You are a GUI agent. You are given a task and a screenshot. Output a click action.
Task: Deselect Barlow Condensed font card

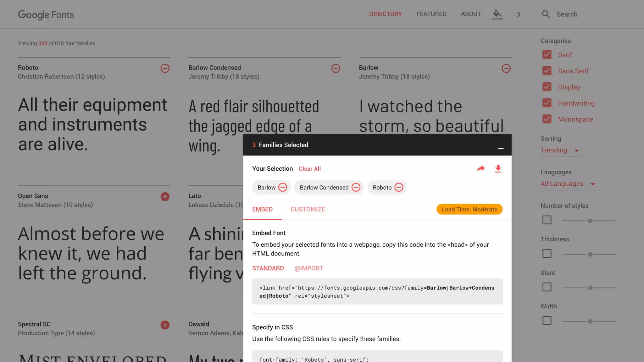(336, 69)
